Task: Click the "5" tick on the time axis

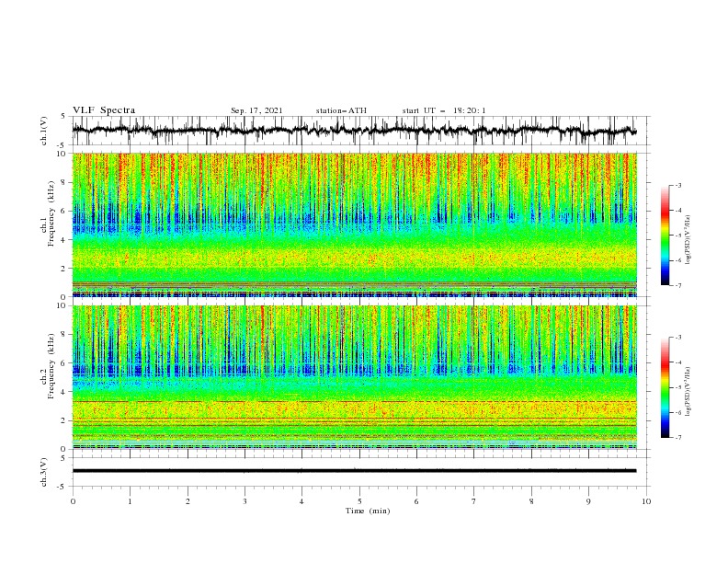Action: pos(359,501)
